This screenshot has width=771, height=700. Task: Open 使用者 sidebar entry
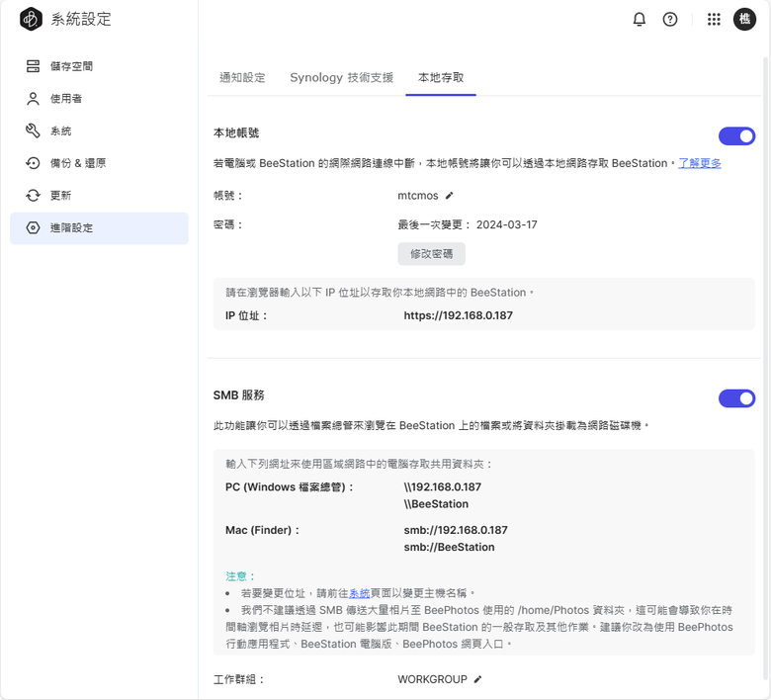pos(99,99)
